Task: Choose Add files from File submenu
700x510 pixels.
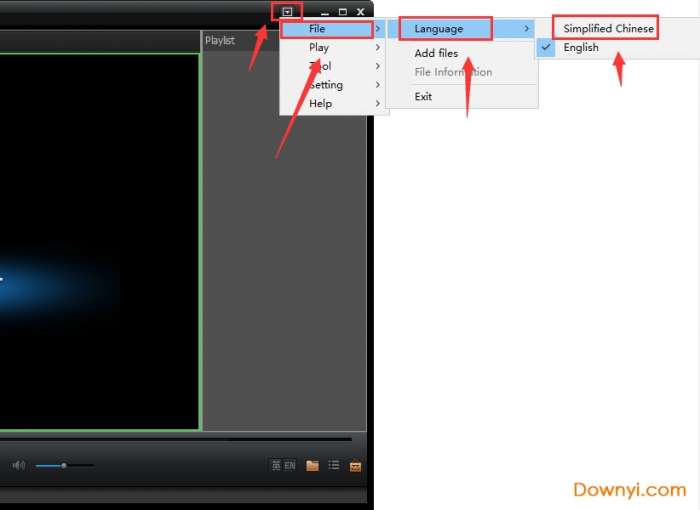Action: coord(436,53)
